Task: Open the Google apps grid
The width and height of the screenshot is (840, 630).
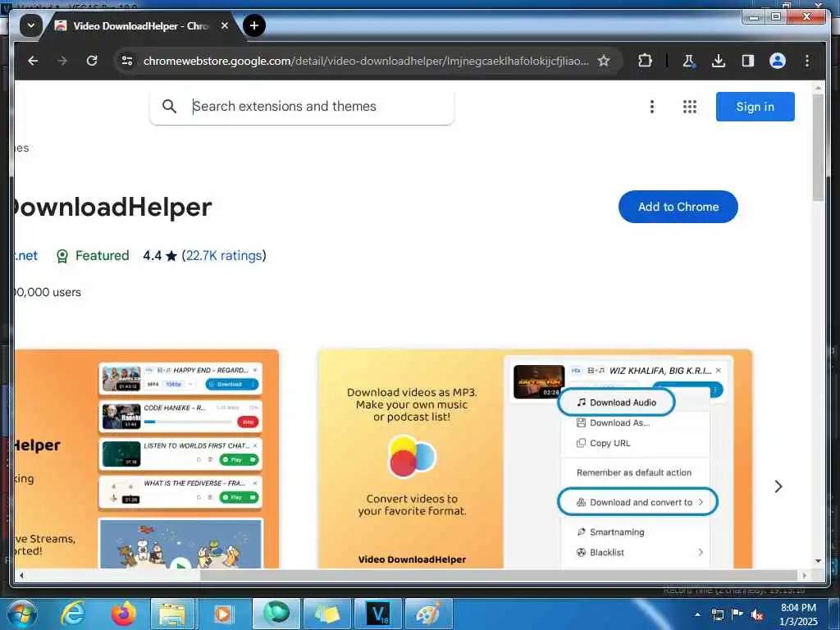Action: (689, 106)
